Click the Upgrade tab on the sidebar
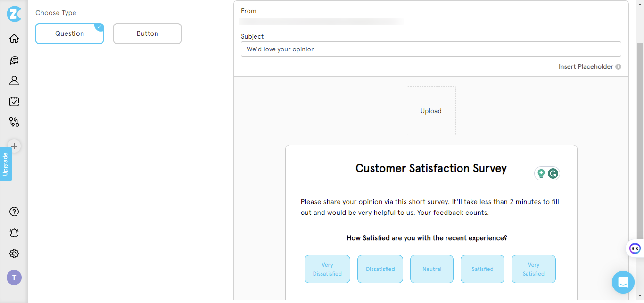Screen dimensions: 644x303 (x=6, y=164)
